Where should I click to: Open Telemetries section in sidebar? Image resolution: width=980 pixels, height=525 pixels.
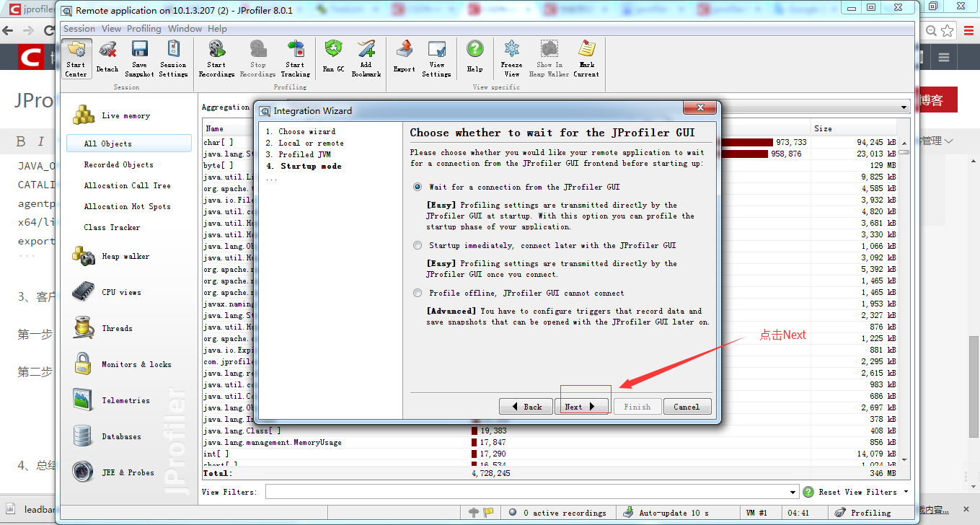click(111, 400)
